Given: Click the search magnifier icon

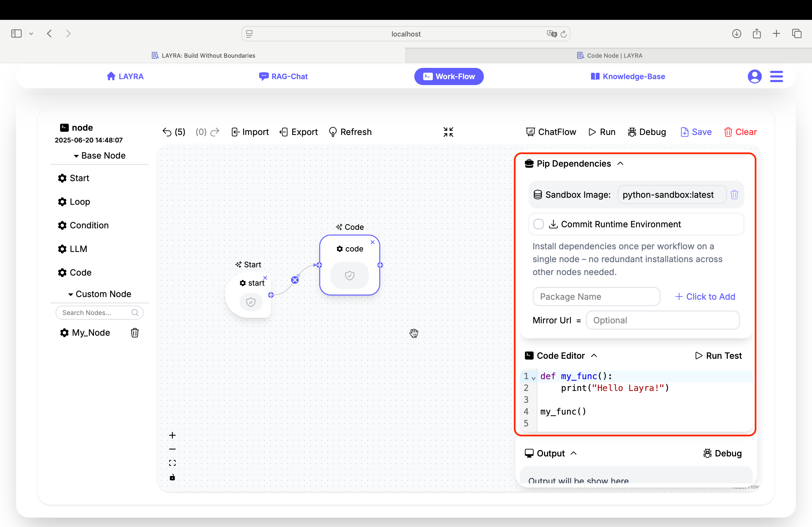Looking at the screenshot, I should (135, 313).
